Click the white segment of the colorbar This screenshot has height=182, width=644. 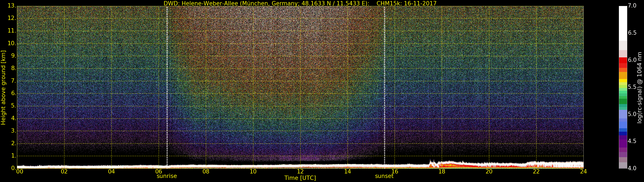coord(623,23)
